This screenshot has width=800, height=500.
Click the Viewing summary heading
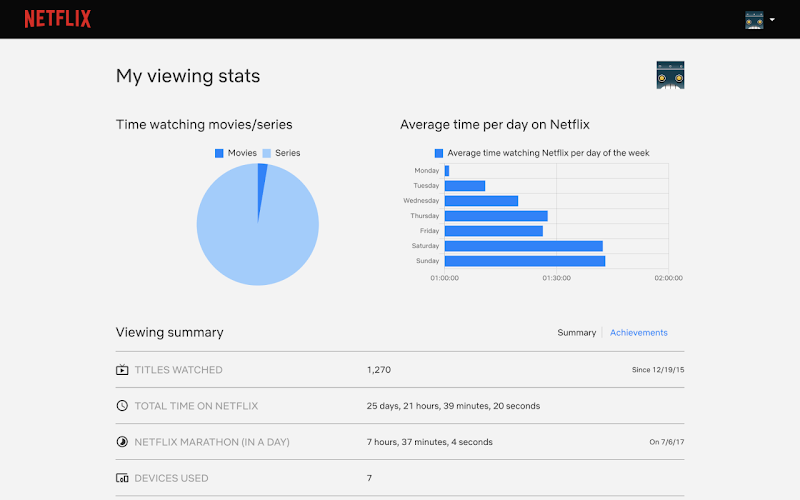pos(169,332)
